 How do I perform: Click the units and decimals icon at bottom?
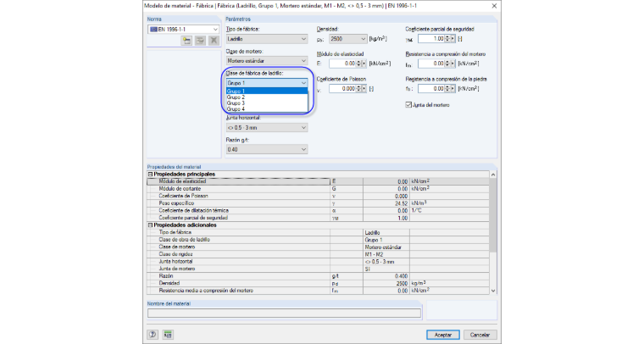click(x=168, y=334)
